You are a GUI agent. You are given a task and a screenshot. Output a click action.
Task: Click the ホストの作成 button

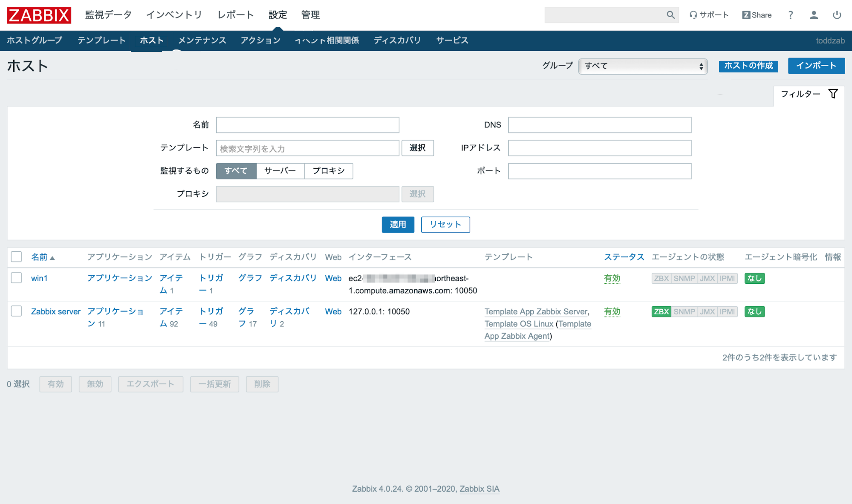(748, 66)
